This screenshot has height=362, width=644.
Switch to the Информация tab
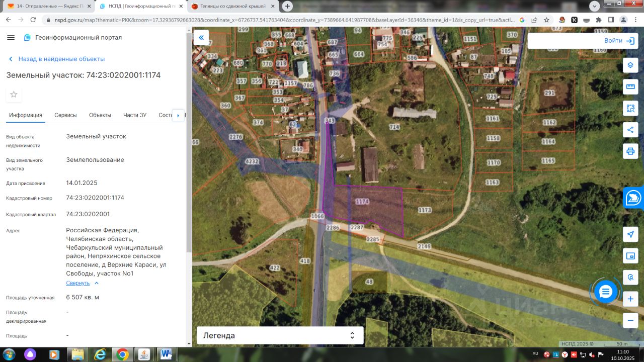pos(26,115)
